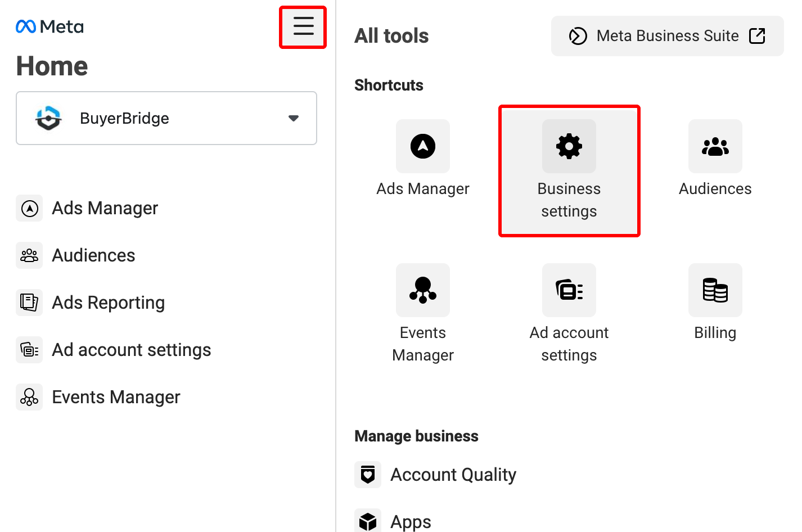
Task: Select Ads Manager in the left sidebar
Action: point(105,208)
